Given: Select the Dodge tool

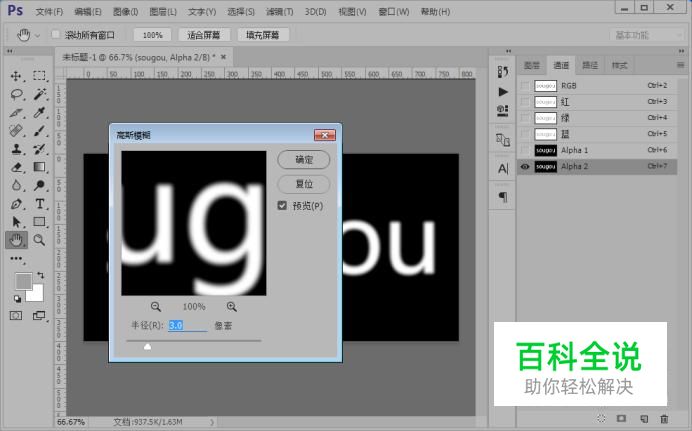Looking at the screenshot, I should (x=39, y=185).
